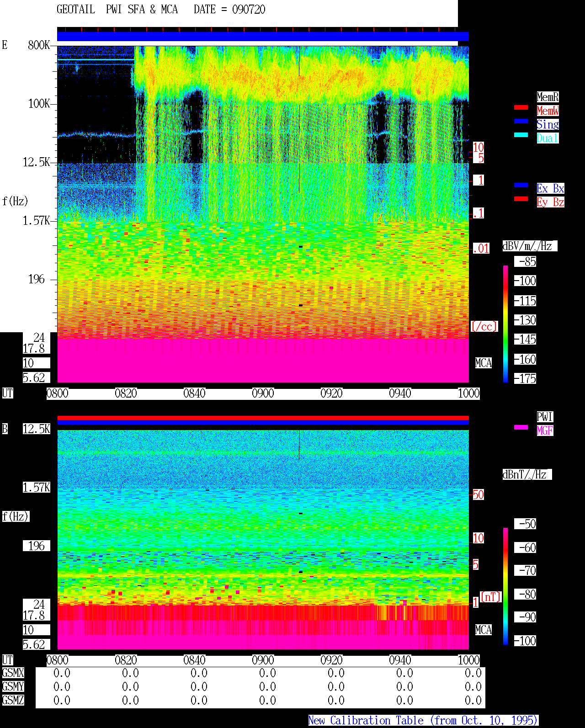Click the cyan Dual legend swatch

[521, 135]
